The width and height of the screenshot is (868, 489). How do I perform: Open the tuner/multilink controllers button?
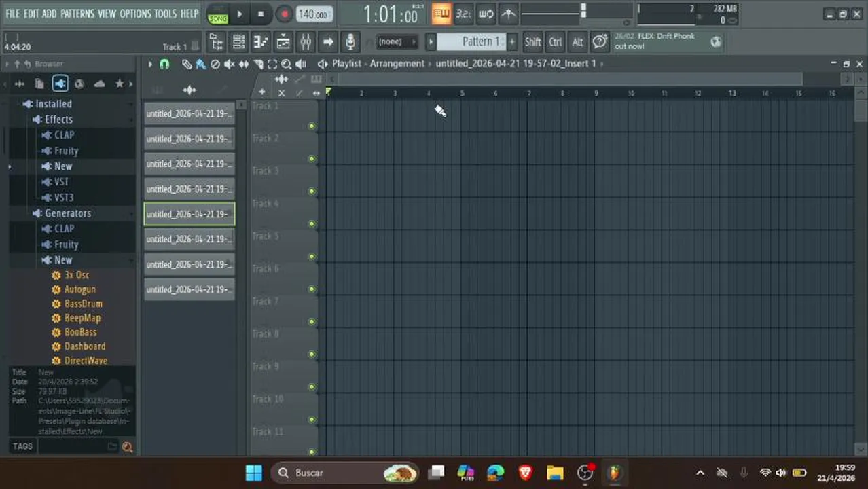(508, 14)
